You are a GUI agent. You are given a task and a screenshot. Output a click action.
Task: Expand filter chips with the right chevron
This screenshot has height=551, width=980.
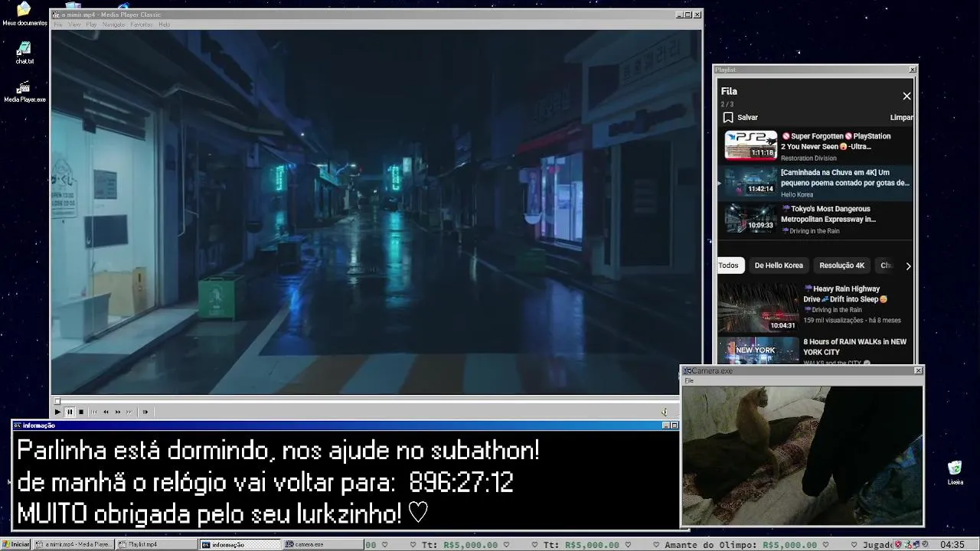(x=908, y=266)
